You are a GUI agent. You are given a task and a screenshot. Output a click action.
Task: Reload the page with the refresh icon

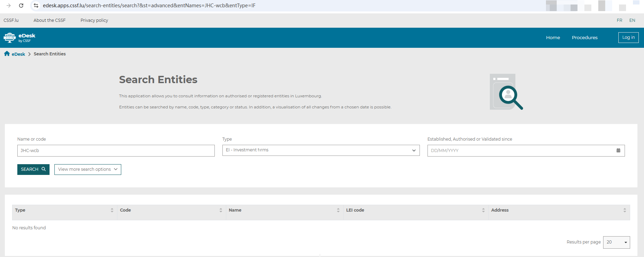pos(21,6)
